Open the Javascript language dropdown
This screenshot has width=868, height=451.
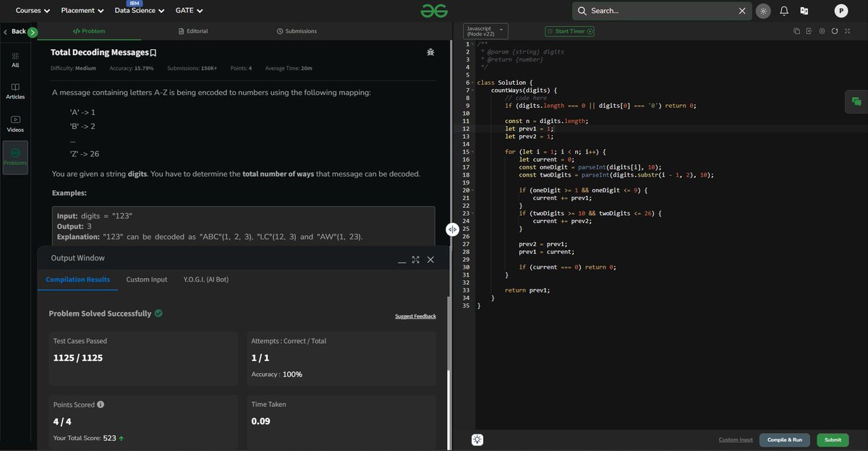(x=485, y=31)
